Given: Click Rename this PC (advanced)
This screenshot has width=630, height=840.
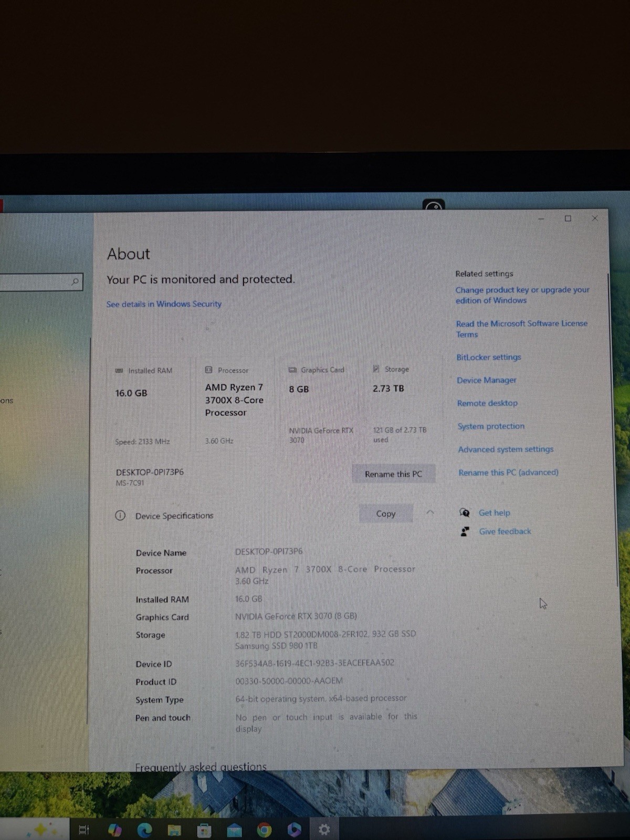Looking at the screenshot, I should pos(508,472).
